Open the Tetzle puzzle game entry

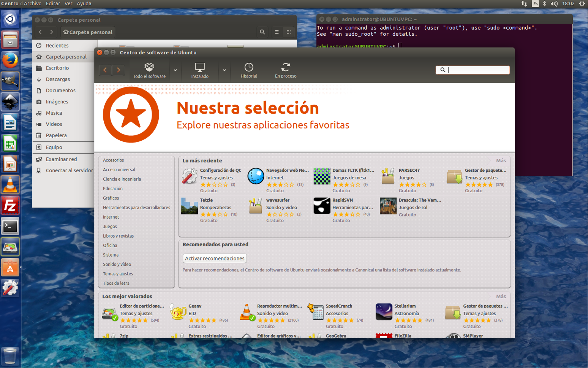[x=206, y=200]
